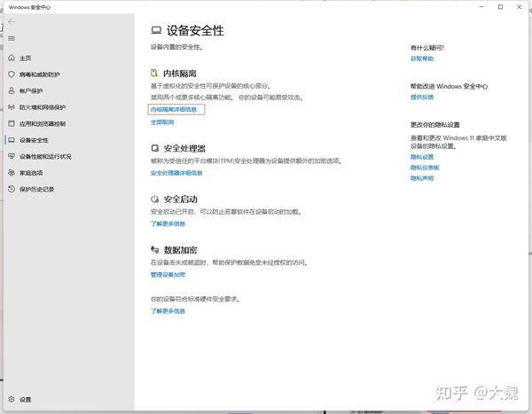Screen dimensions: 532x414
Task: Open the 安全处理器详细信息 link
Action: (x=176, y=173)
